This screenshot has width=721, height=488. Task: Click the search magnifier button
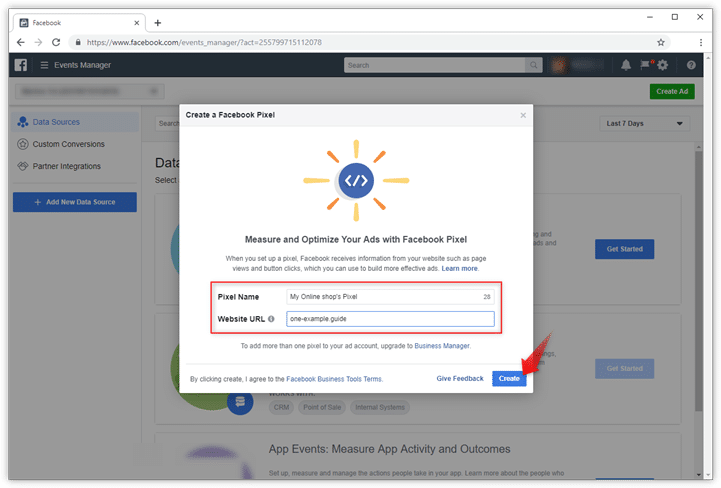click(x=541, y=65)
